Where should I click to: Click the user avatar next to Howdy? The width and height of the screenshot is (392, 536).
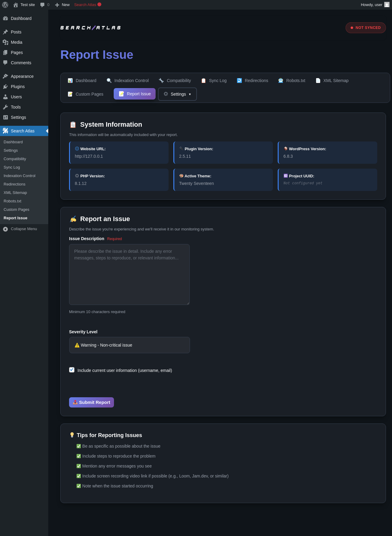click(387, 5)
